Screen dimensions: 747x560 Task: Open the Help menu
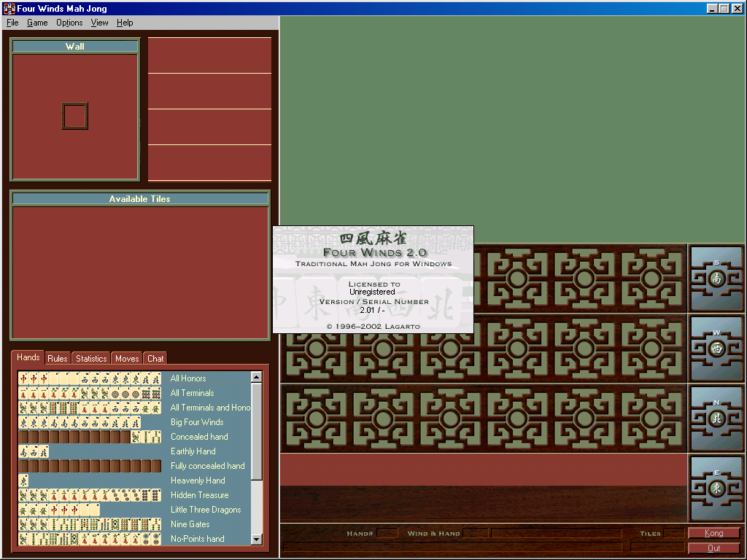(125, 23)
